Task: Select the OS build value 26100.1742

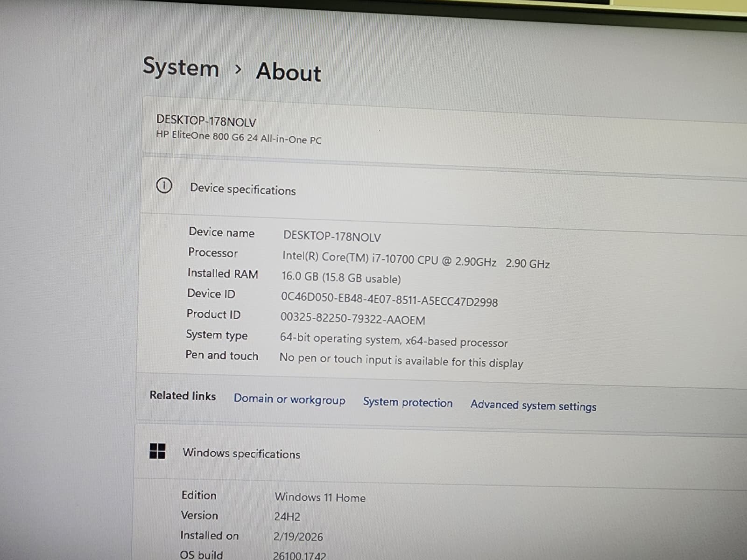Action: (300, 556)
